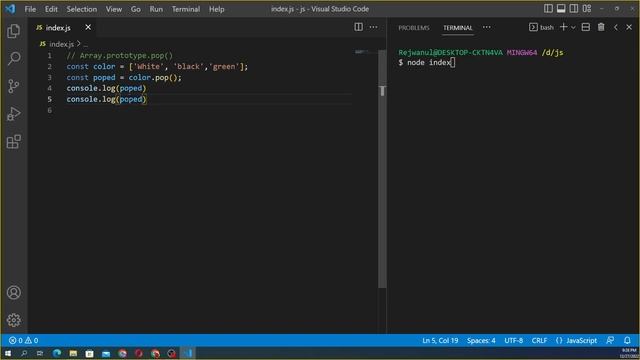The image size is (640, 360).
Task: Change indentation via Spaces: 4
Action: coord(481,340)
